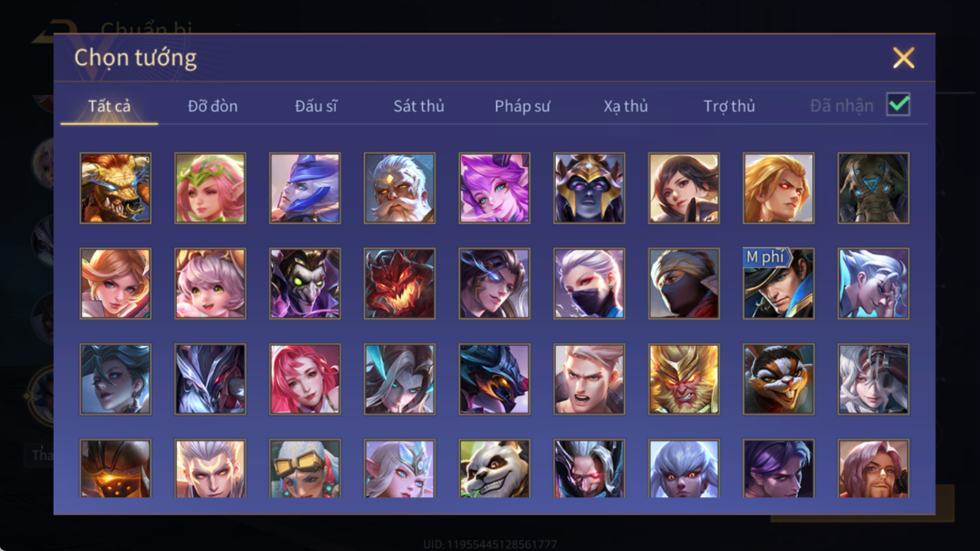Select the raccoon-like hero with orange scarf
The height and width of the screenshot is (551, 980).
tap(778, 379)
